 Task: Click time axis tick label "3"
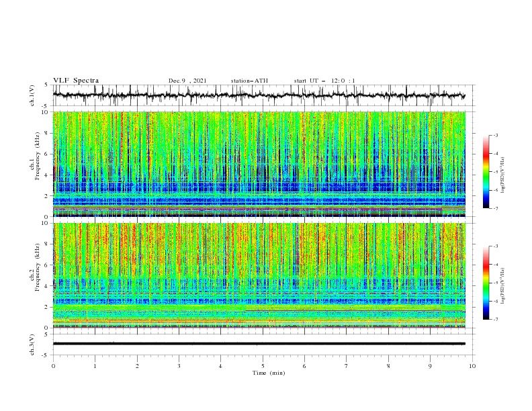[x=179, y=366]
